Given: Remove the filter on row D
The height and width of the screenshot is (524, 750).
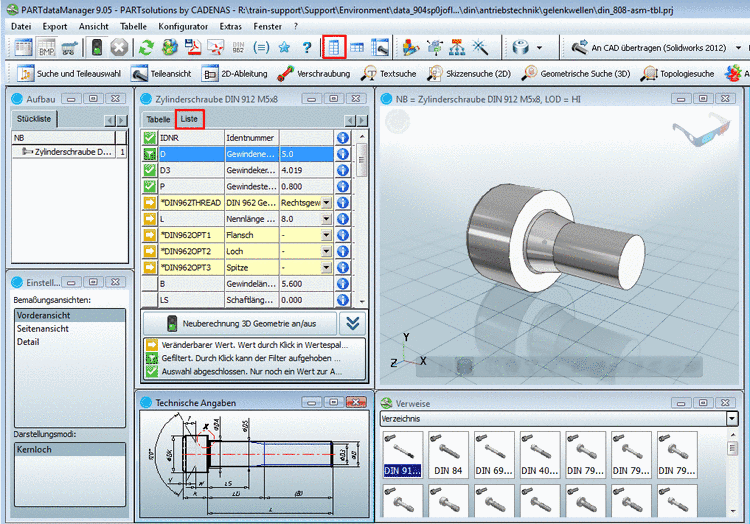Looking at the screenshot, I should 149,154.
